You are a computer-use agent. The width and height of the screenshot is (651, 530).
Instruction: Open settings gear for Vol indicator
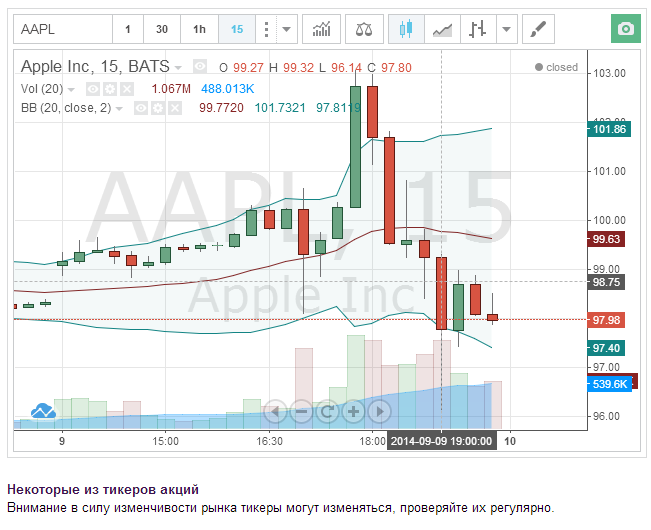click(110, 89)
